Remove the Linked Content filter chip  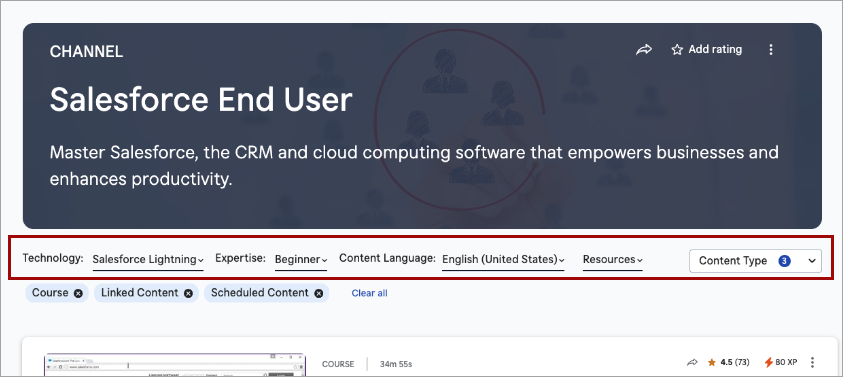(x=188, y=293)
